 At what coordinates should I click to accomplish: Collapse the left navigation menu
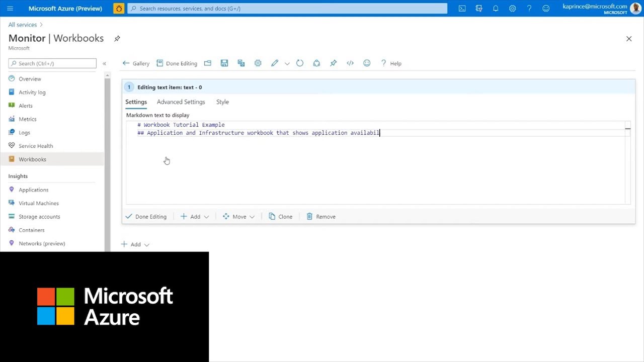click(x=104, y=63)
